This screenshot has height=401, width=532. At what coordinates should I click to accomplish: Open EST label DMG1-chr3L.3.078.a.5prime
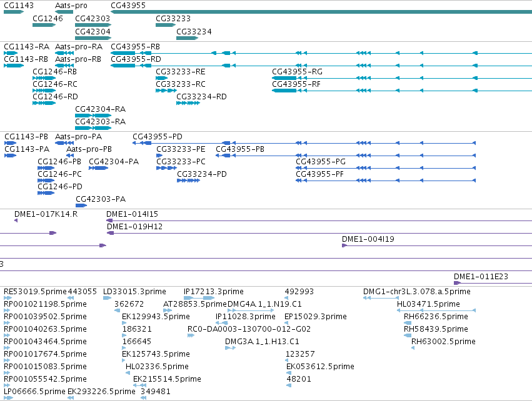click(x=416, y=292)
